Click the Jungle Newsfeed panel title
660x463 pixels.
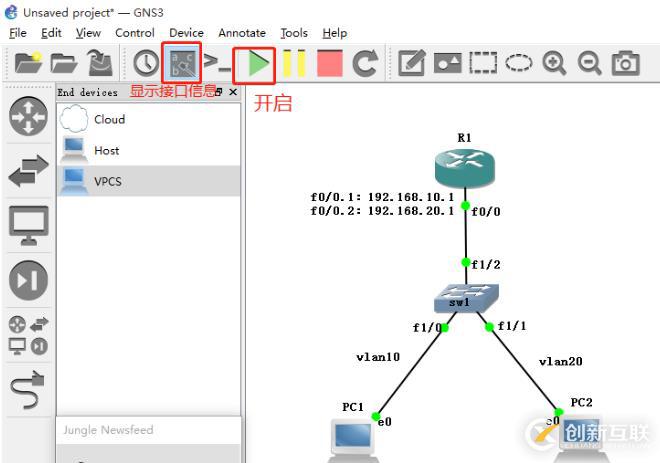(x=108, y=430)
